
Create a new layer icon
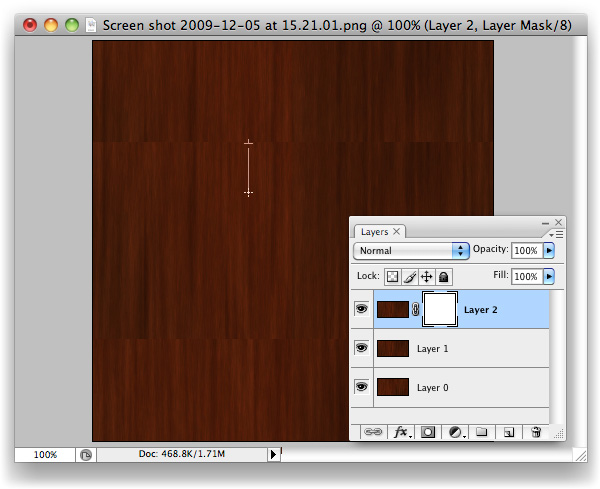point(508,432)
